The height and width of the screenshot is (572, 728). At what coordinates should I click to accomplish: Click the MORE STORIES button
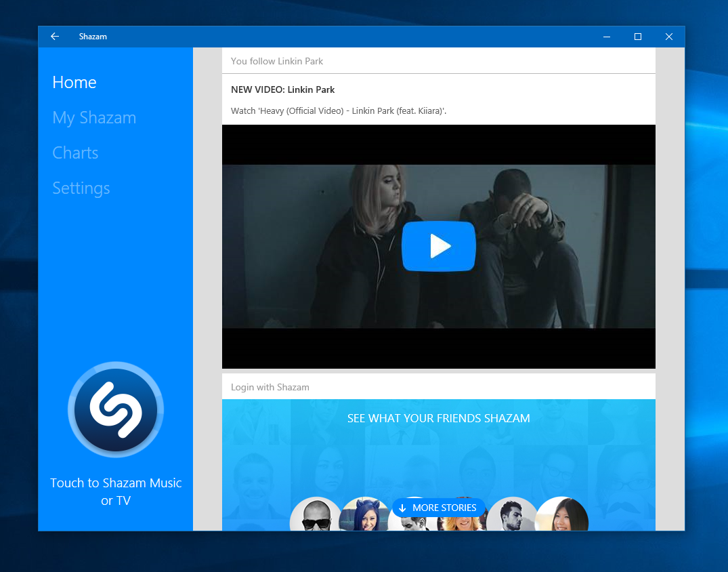tap(438, 508)
